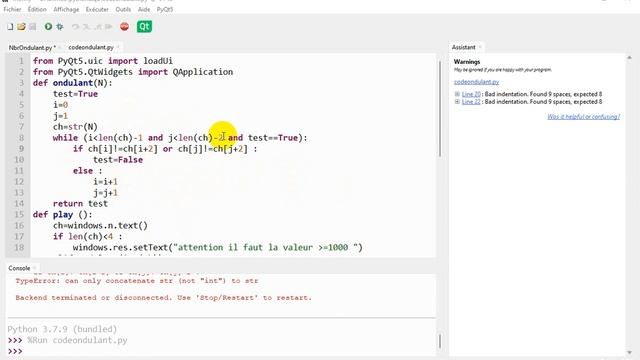Click Assistant panel scroll-down arrow
640x360 pixels.
[x=629, y=352]
